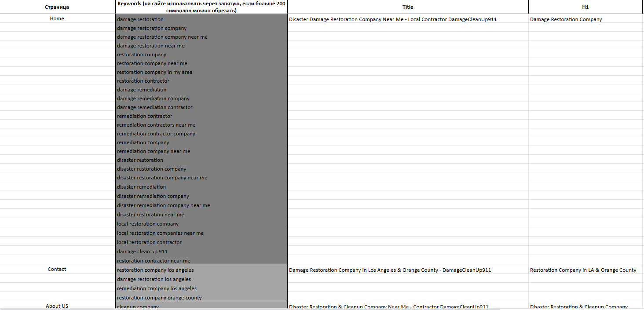Viewport: 644px width, 310px height.
Task: Select 'local restoration companies near me' cell
Action: click(x=201, y=233)
